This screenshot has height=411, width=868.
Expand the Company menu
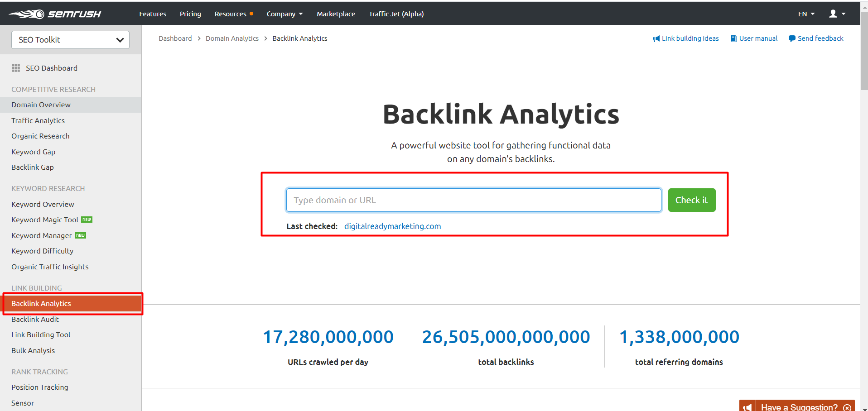[x=285, y=14]
